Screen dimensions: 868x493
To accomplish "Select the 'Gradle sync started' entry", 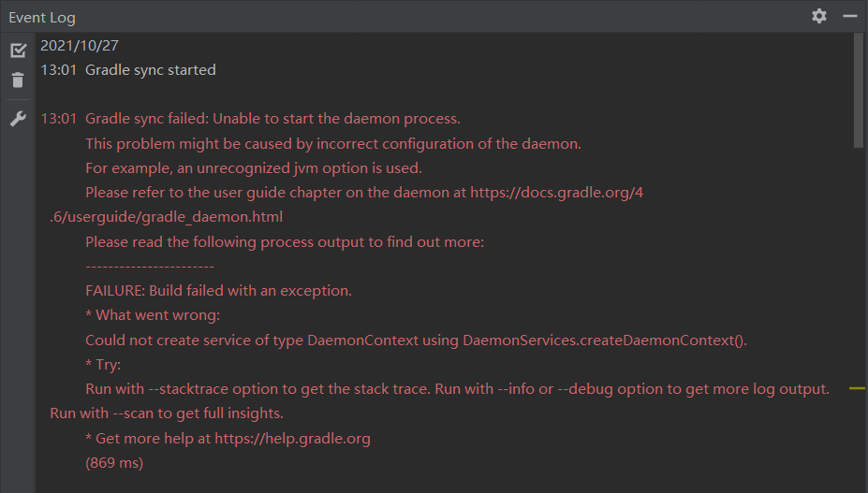I will pyautogui.click(x=151, y=70).
